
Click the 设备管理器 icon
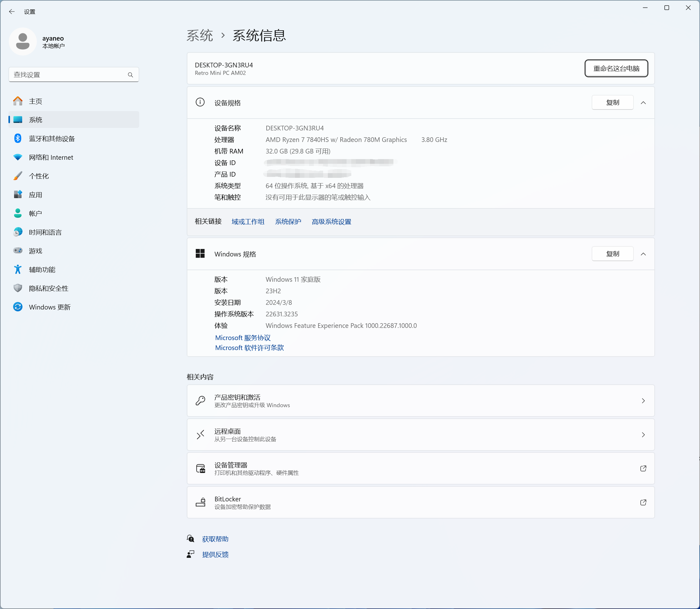click(x=201, y=469)
